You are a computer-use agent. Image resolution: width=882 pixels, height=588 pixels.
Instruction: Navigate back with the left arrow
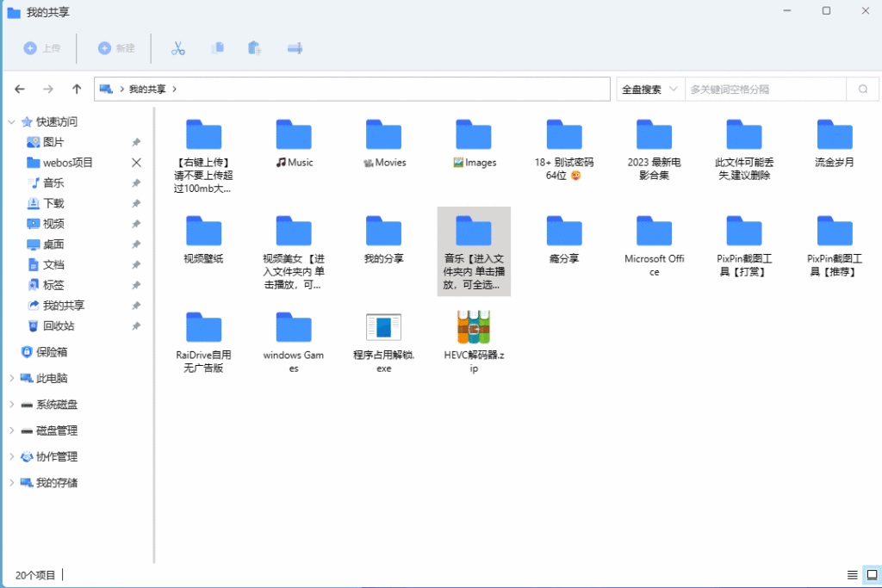20,89
